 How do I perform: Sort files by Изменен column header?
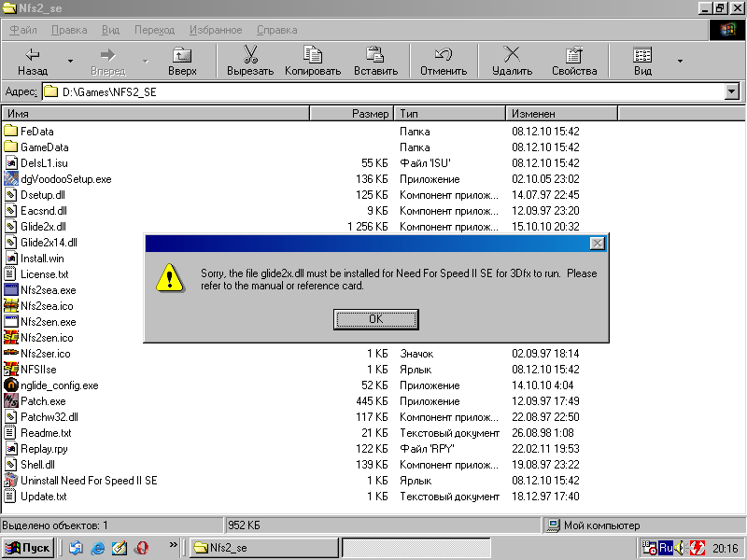(562, 114)
